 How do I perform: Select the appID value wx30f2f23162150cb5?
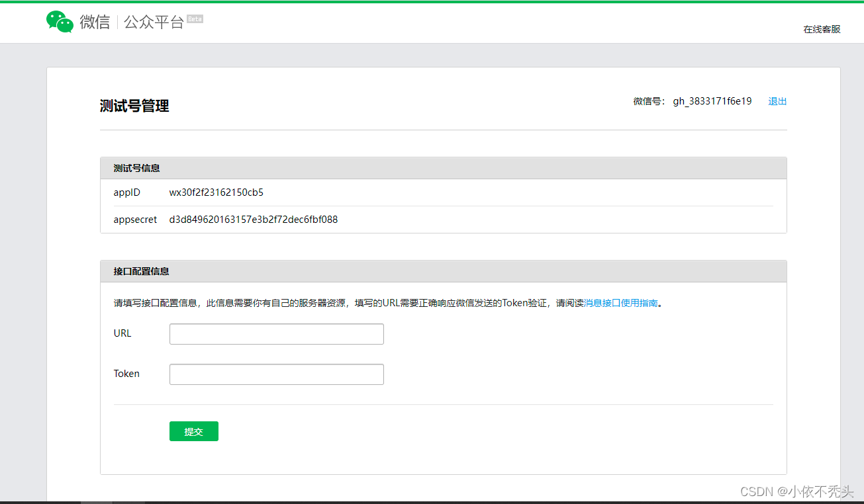click(216, 192)
